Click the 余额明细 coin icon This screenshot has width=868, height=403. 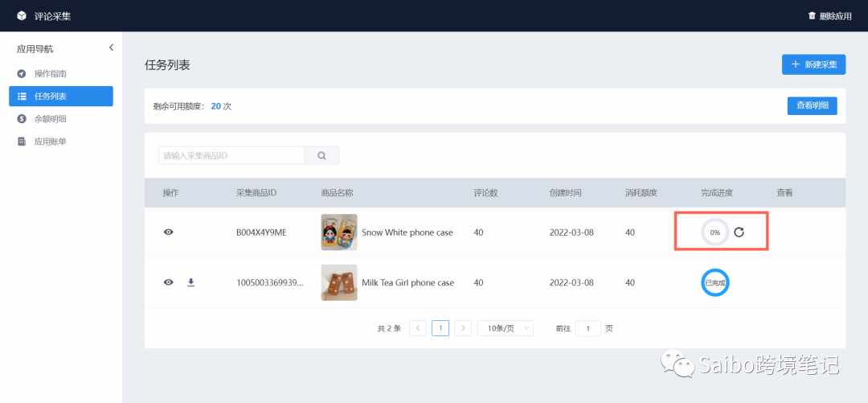click(22, 118)
